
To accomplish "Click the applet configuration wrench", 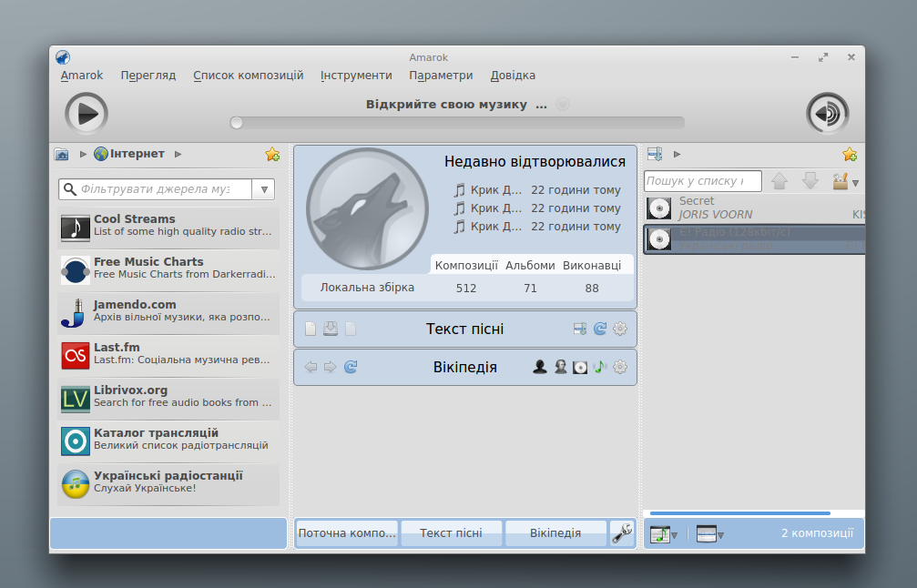I will point(622,533).
